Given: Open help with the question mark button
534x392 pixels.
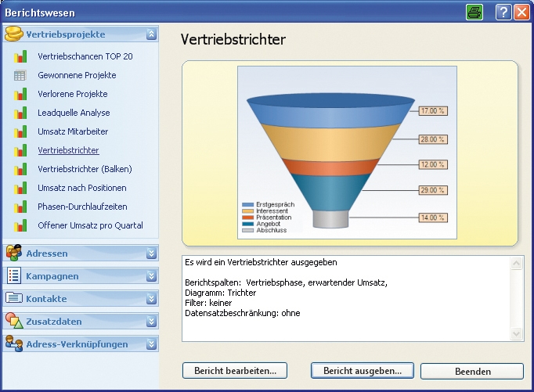Looking at the screenshot, I should coord(503,13).
